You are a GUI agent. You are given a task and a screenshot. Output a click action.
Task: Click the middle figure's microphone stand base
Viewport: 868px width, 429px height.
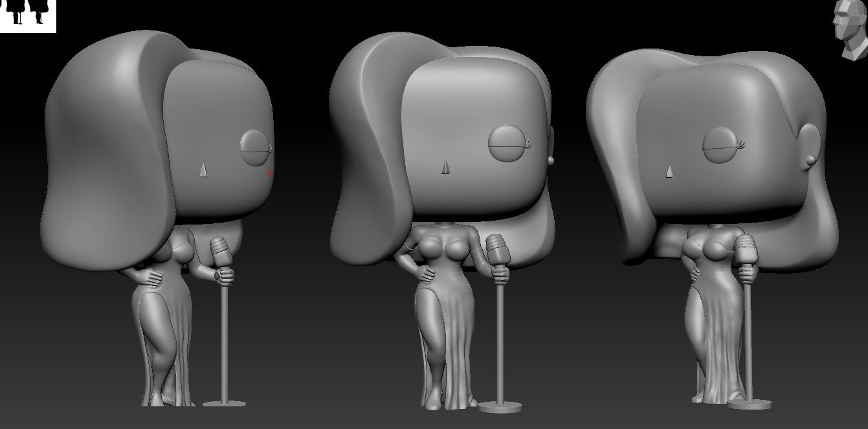tap(500, 406)
